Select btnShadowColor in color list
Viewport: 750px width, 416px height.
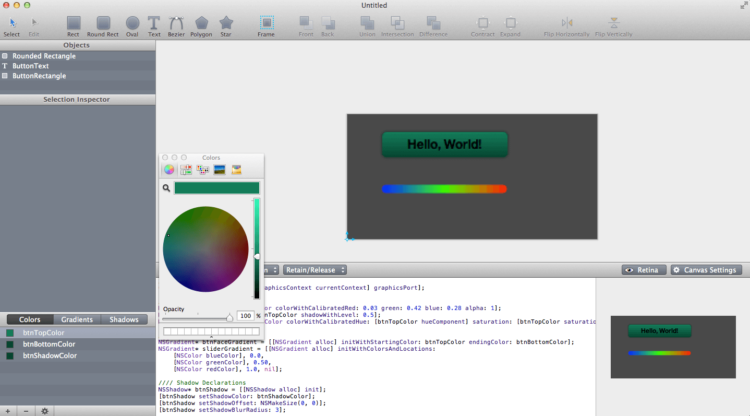tap(77, 356)
